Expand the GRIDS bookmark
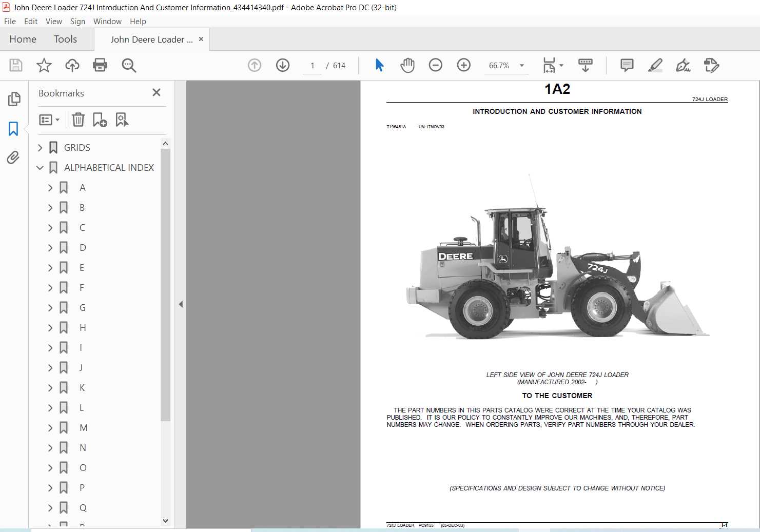Viewport: 760px width, 532px height. click(x=40, y=148)
